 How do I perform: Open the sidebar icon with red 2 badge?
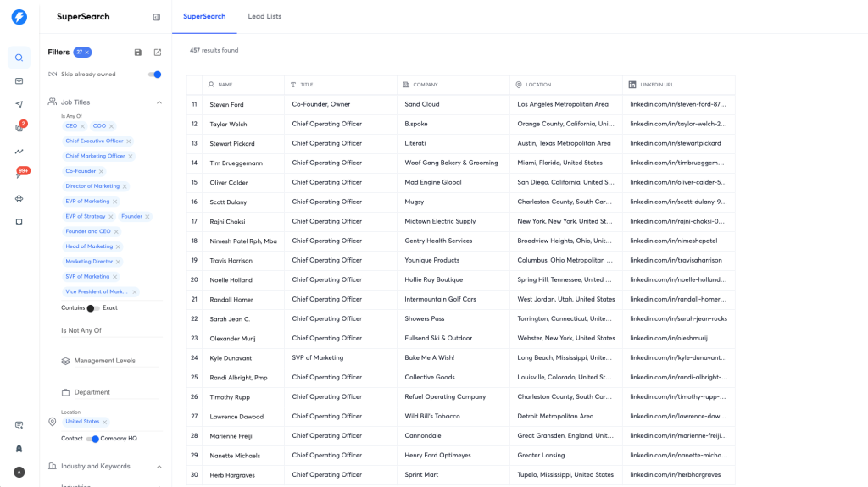pos(19,127)
